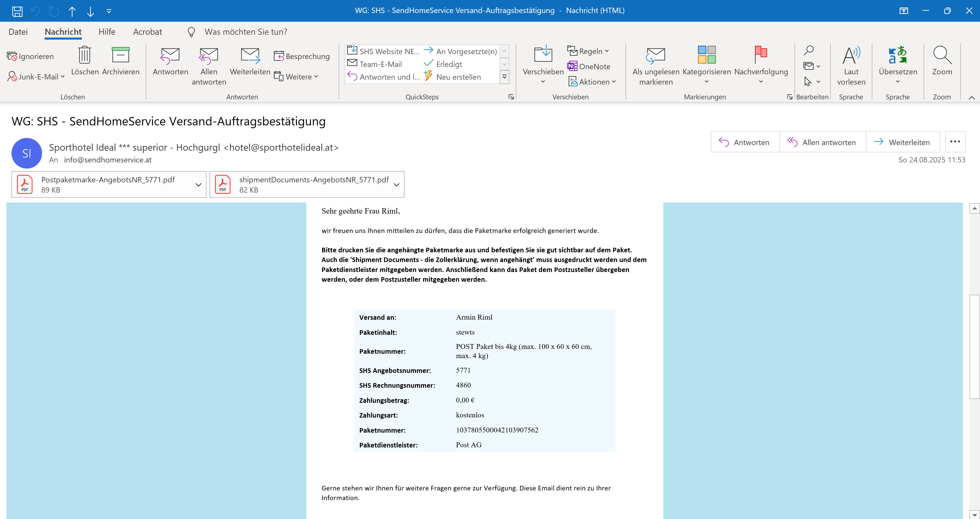Open the Aktionen dropdown
The width and height of the screenshot is (980, 519).
point(592,81)
